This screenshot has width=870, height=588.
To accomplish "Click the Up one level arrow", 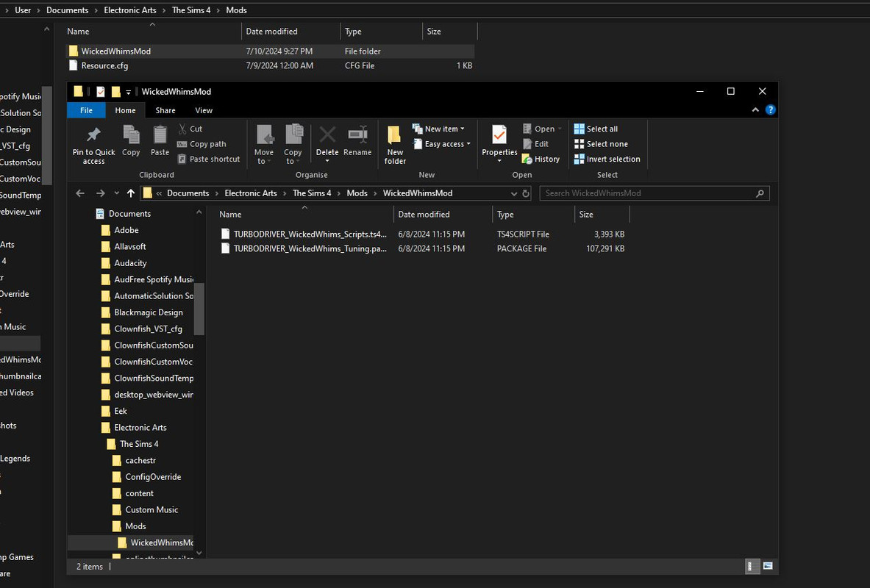I will click(x=131, y=193).
